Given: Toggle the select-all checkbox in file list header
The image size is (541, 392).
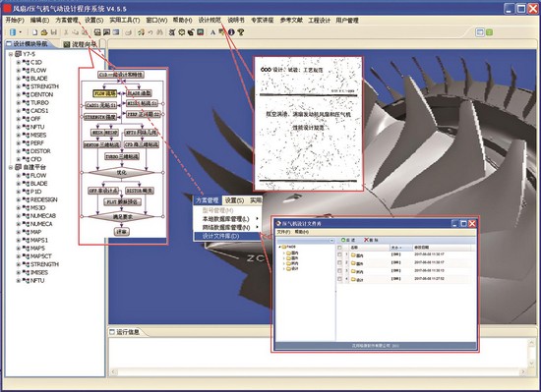Looking at the screenshot, I should (339, 248).
